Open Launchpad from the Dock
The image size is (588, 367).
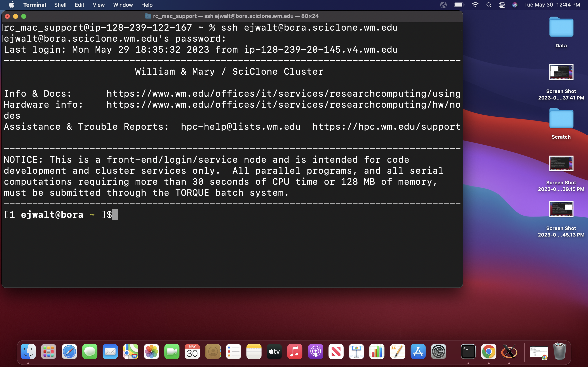[x=49, y=352]
